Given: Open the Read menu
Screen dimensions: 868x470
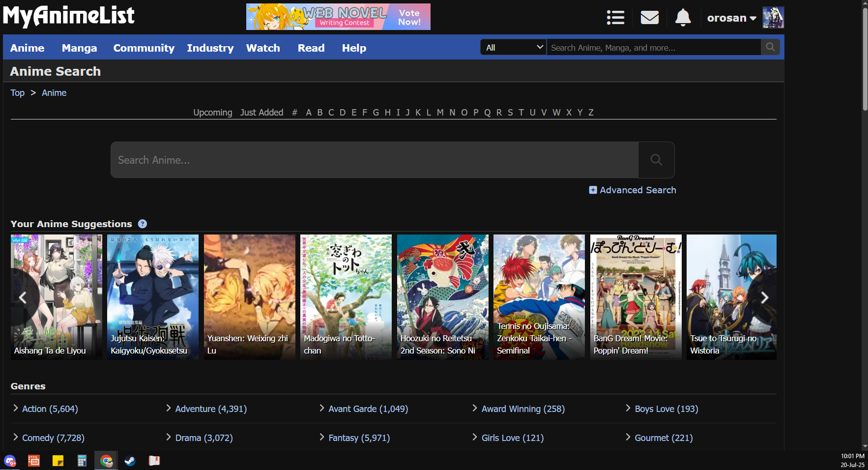Looking at the screenshot, I should [x=311, y=48].
